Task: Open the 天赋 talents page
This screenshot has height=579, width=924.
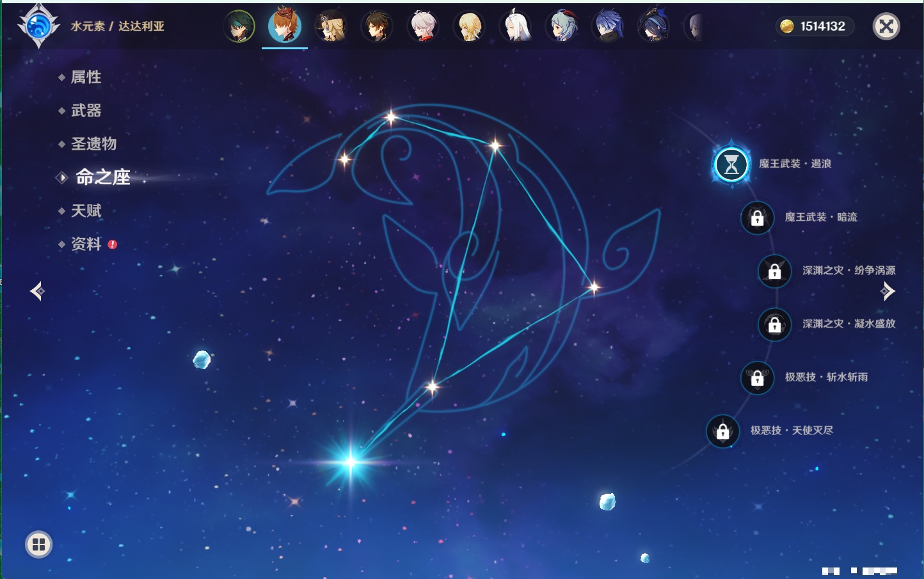Action: click(86, 210)
